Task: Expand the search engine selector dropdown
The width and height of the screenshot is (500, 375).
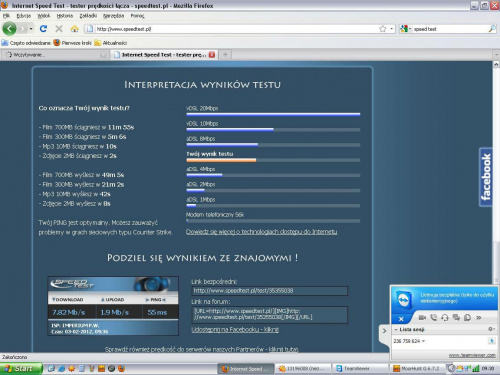Action: pyautogui.click(x=405, y=29)
